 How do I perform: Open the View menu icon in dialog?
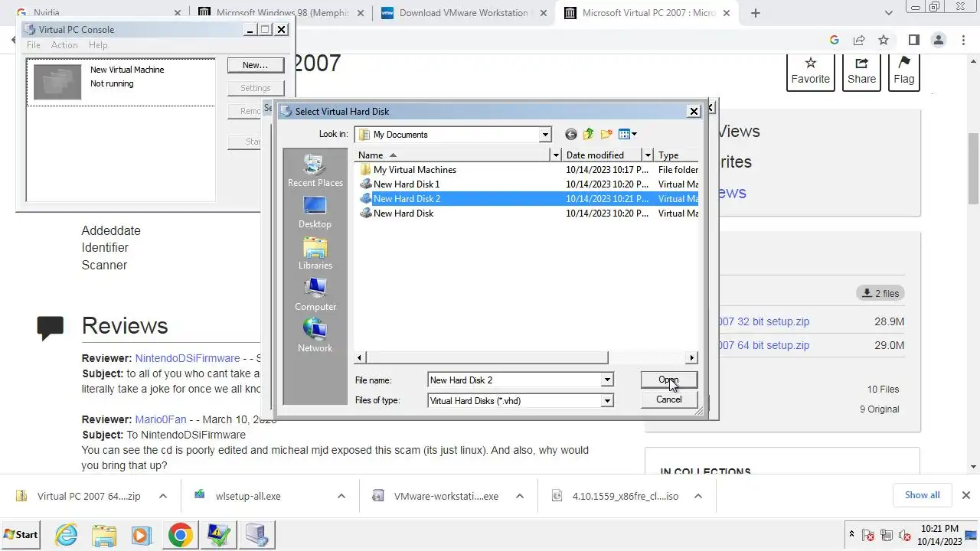pyautogui.click(x=628, y=135)
